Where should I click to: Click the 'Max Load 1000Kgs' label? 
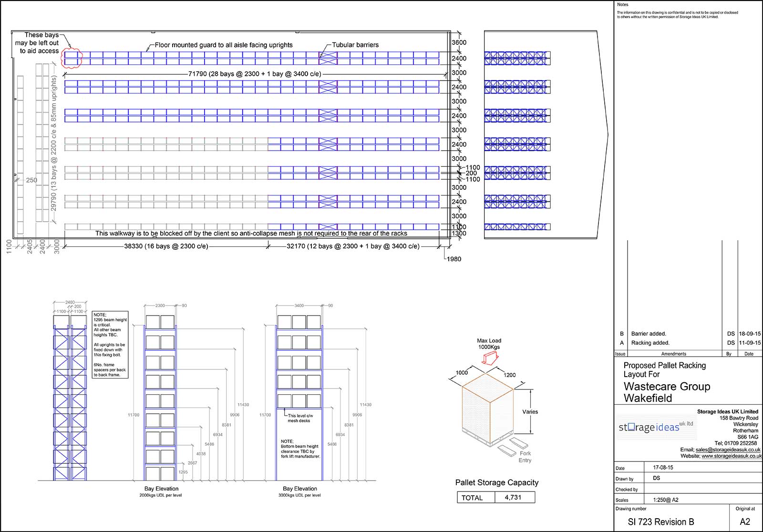[489, 344]
